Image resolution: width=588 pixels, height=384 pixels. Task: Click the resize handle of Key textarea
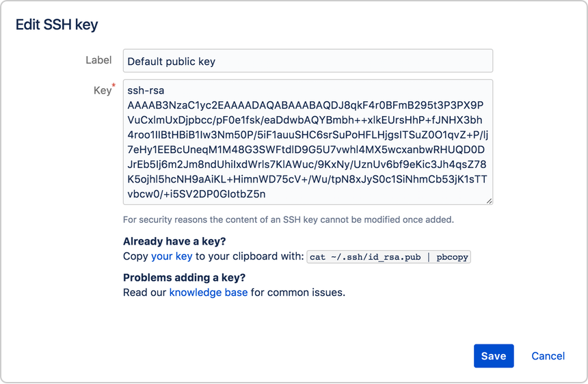(x=489, y=201)
